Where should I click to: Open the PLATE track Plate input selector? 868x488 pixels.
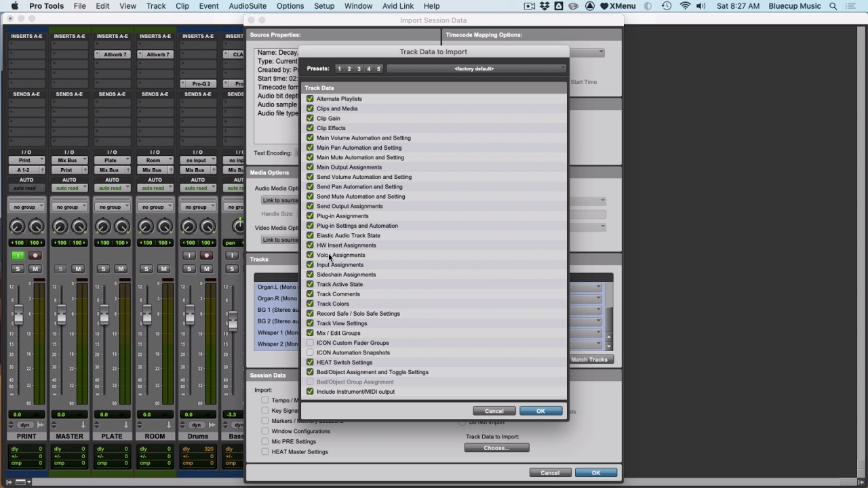112,160
